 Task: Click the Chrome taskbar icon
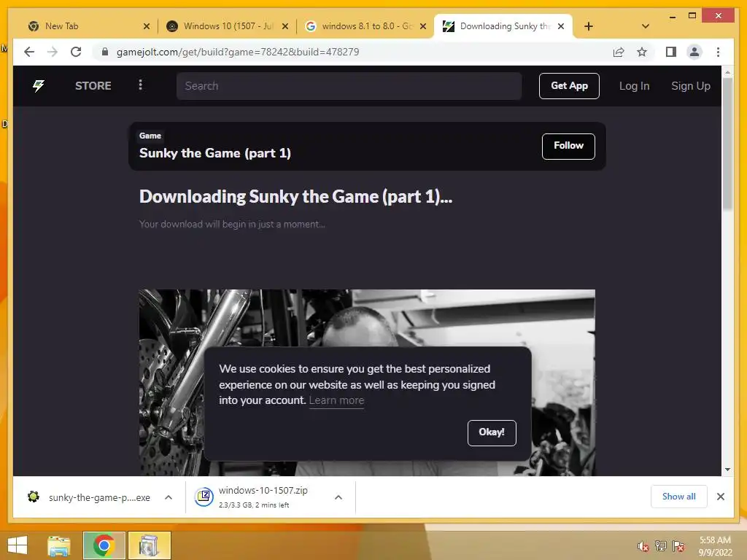click(x=104, y=545)
